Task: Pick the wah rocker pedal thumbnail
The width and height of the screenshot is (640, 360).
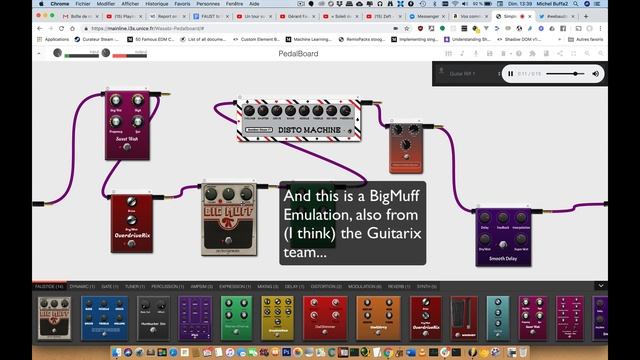Action: click(x=464, y=318)
